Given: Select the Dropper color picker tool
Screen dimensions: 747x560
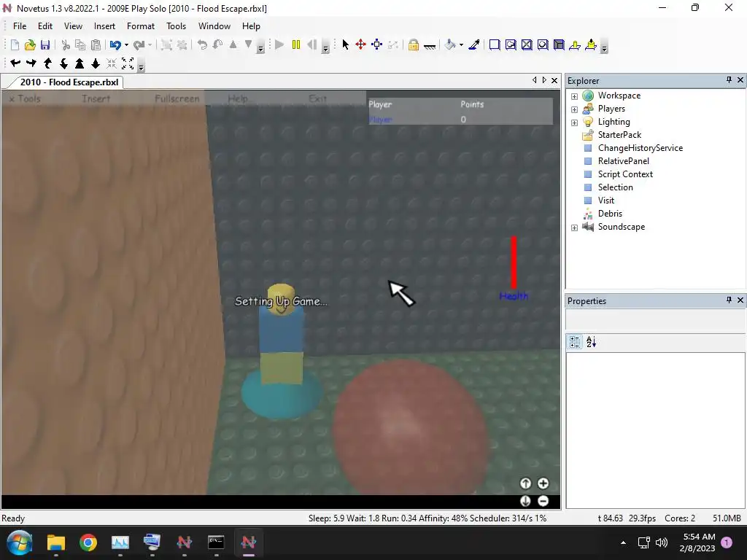Looking at the screenshot, I should pos(474,44).
